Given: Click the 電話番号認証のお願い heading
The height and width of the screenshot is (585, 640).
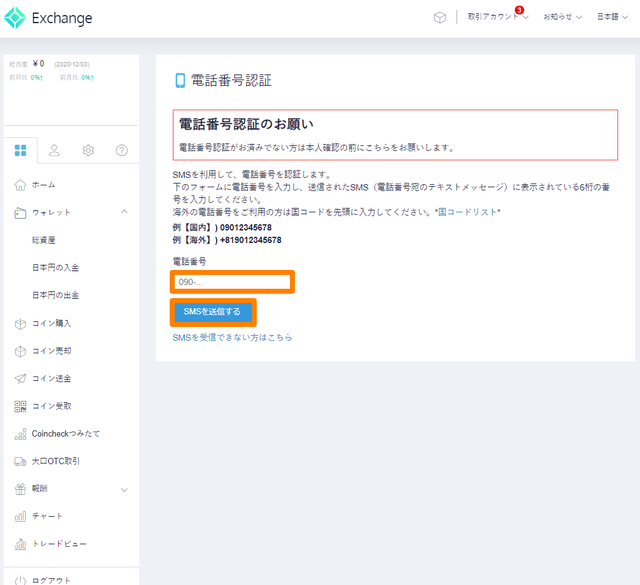Looking at the screenshot, I should pyautogui.click(x=247, y=124).
